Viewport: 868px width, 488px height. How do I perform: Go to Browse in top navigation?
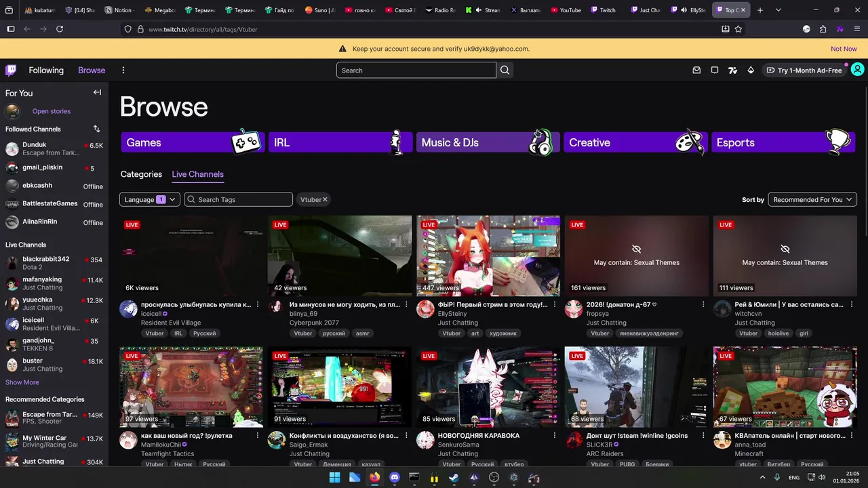click(x=92, y=70)
